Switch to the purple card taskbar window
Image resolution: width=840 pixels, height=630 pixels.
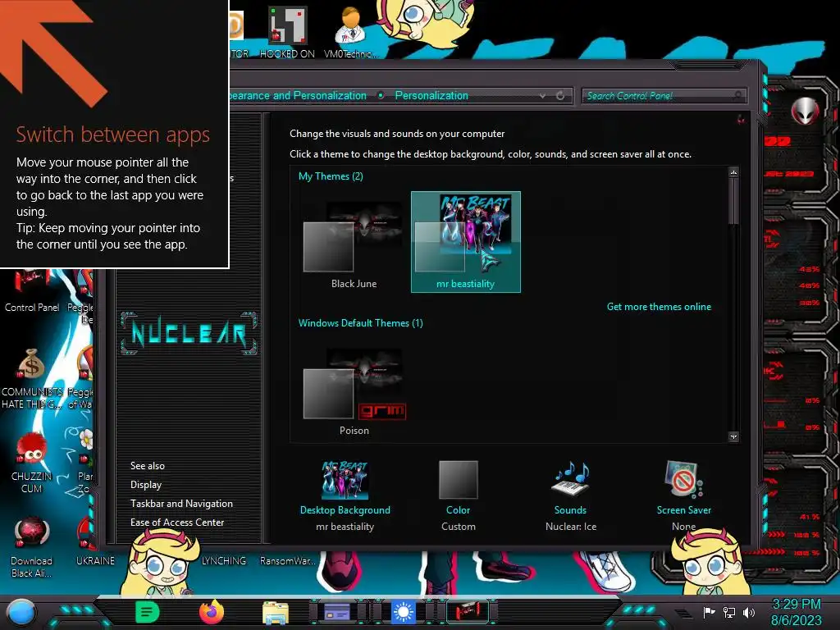337,612
